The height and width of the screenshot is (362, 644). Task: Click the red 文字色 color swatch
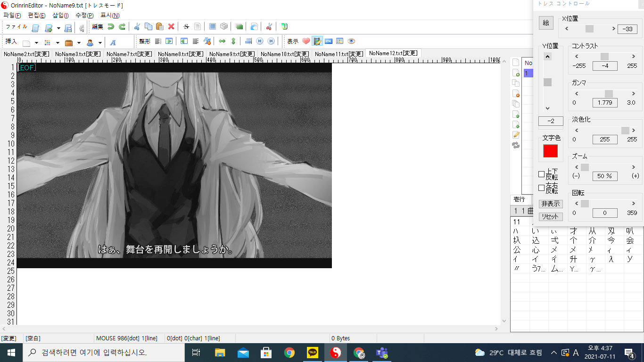[551, 151]
